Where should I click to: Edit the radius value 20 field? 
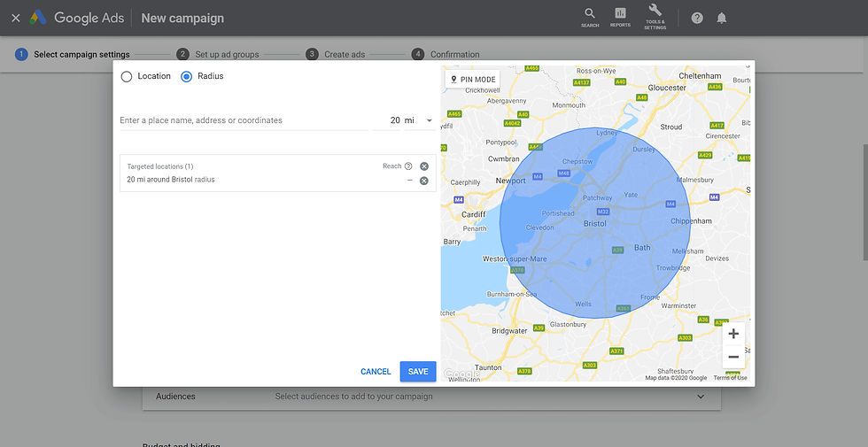387,120
